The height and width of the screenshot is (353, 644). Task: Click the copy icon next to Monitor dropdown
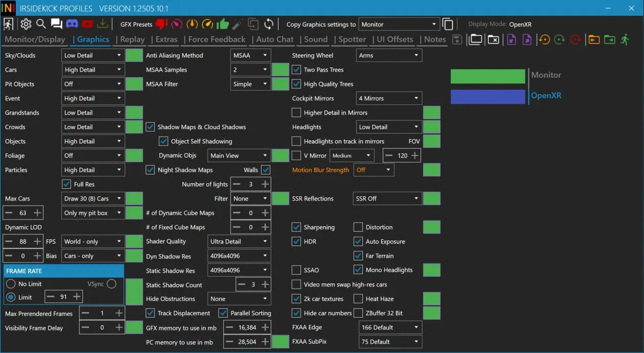pos(448,24)
